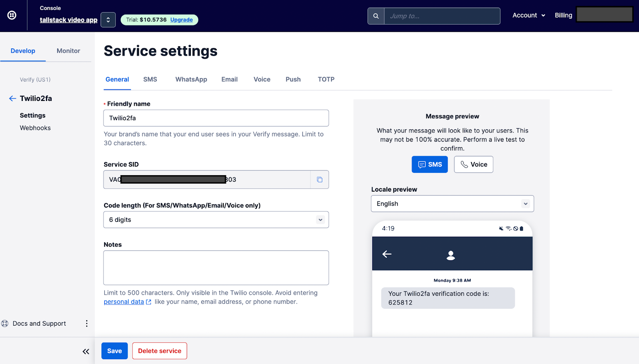
Task: Open the personal data link
Action: pos(124,302)
